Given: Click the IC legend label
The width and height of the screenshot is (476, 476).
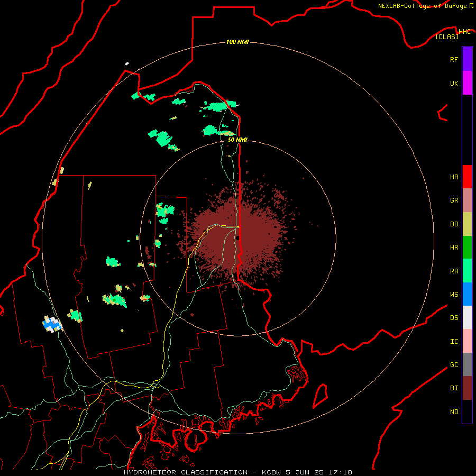Looking at the screenshot, I should [x=454, y=342].
